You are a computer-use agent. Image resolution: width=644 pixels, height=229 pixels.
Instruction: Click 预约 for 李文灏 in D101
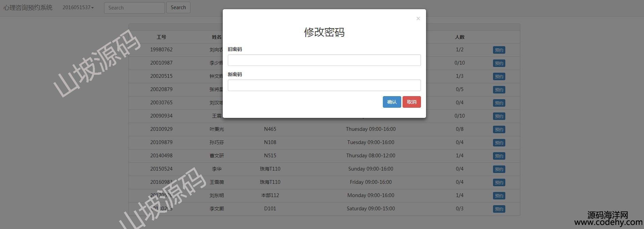click(x=499, y=209)
